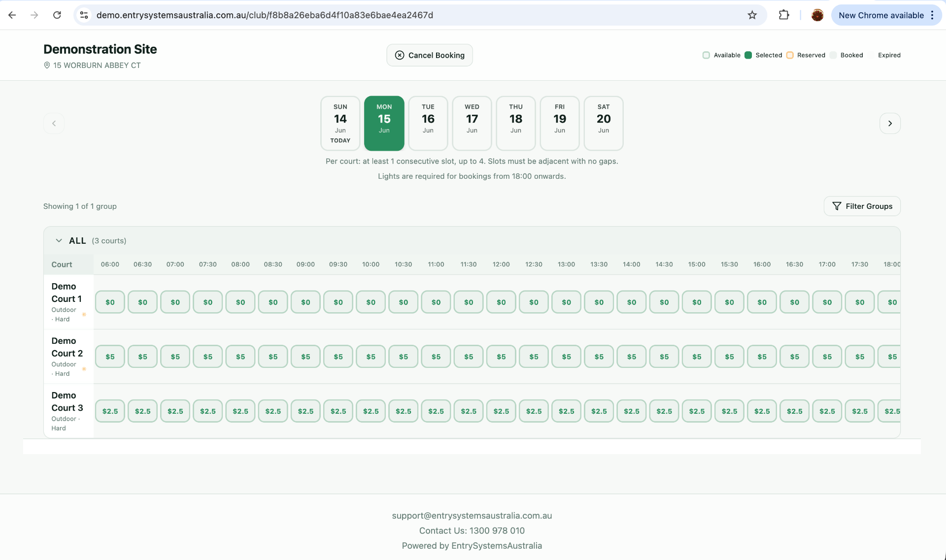This screenshot has width=946, height=560.
Task: Click the 14:00 time column header
Action: [x=631, y=264]
